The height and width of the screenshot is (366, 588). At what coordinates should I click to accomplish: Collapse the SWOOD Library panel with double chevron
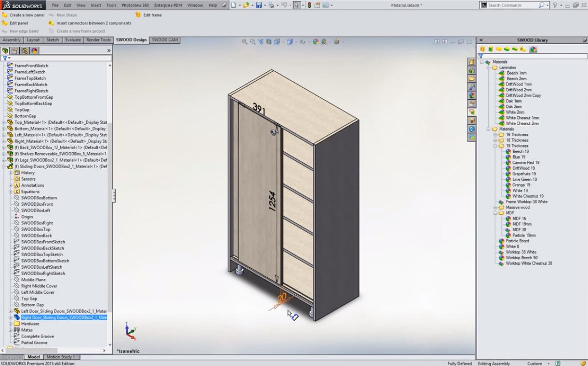(481, 40)
